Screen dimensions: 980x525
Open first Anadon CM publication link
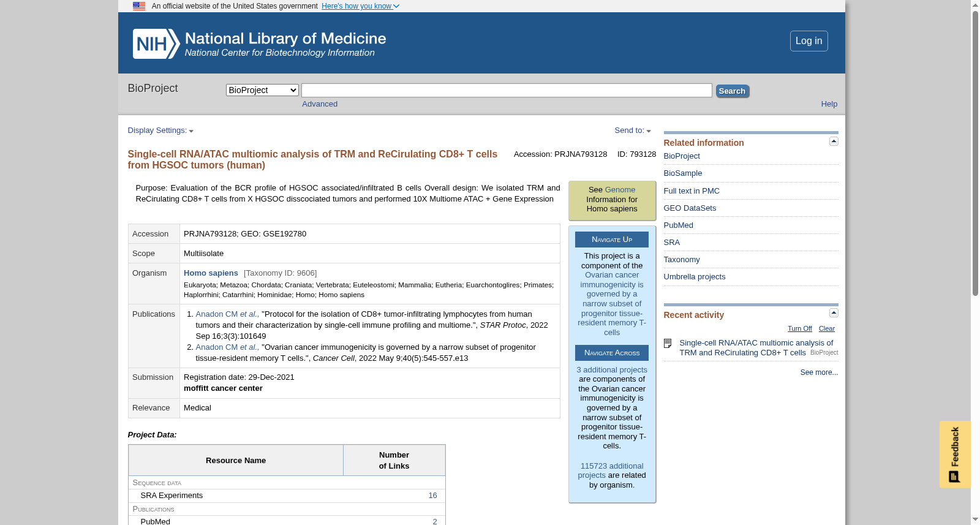point(227,314)
